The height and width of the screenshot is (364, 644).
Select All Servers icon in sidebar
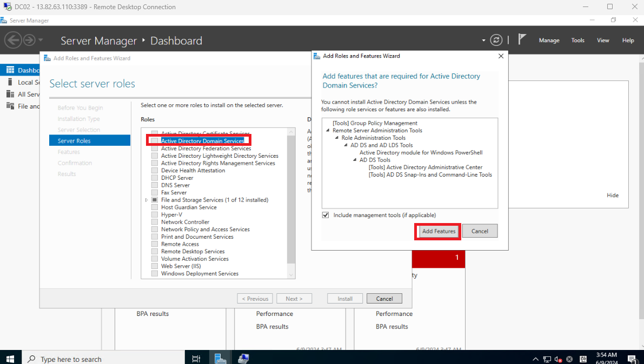[x=10, y=94]
